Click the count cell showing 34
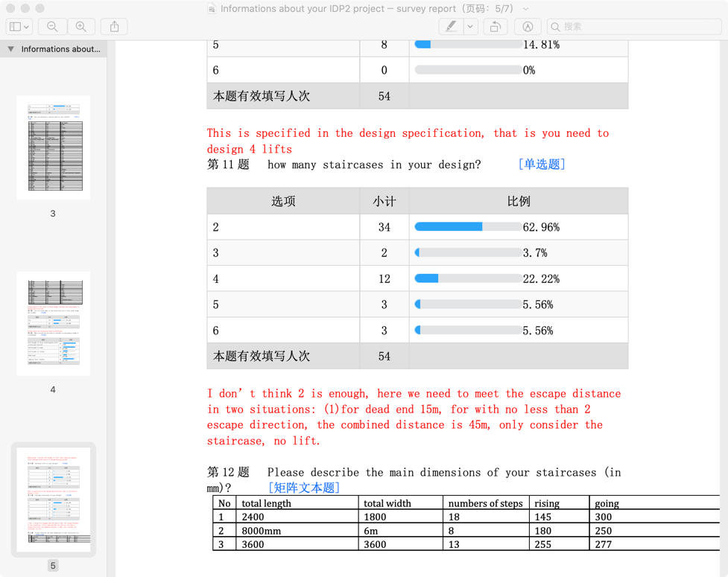This screenshot has height=577, width=728. [384, 227]
